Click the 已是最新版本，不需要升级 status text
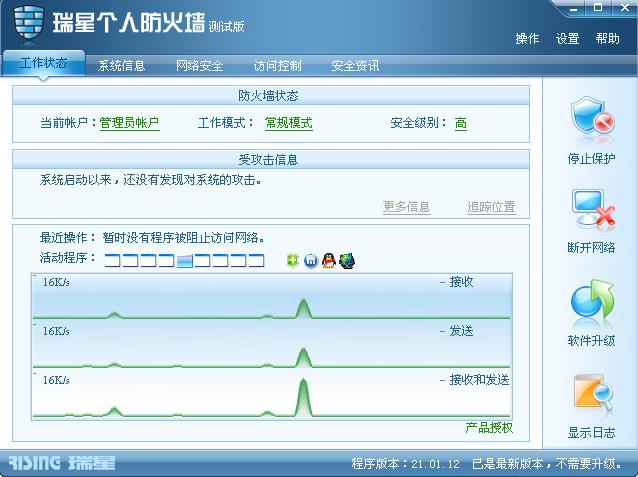The image size is (638, 477). pos(547,464)
